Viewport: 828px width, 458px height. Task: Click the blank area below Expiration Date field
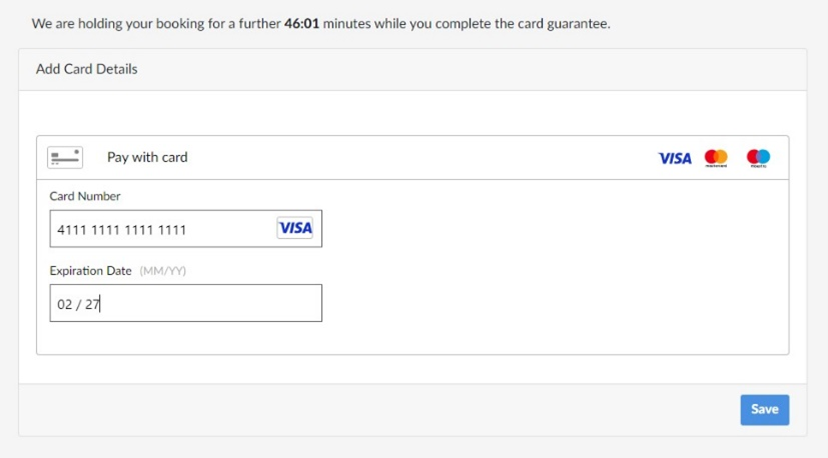click(x=400, y=337)
